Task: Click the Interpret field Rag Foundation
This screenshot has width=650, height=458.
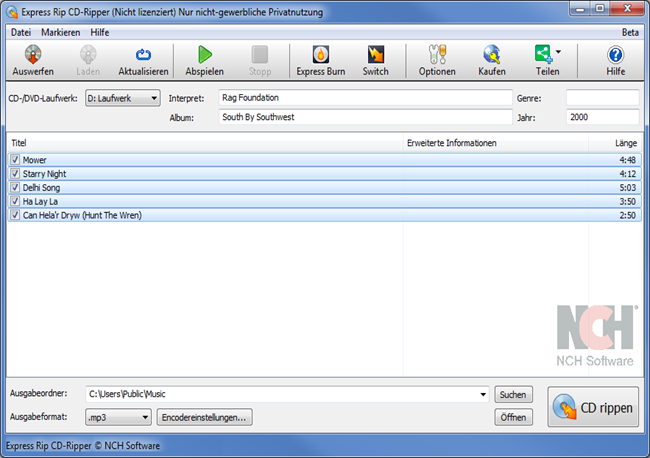Action: 365,98
